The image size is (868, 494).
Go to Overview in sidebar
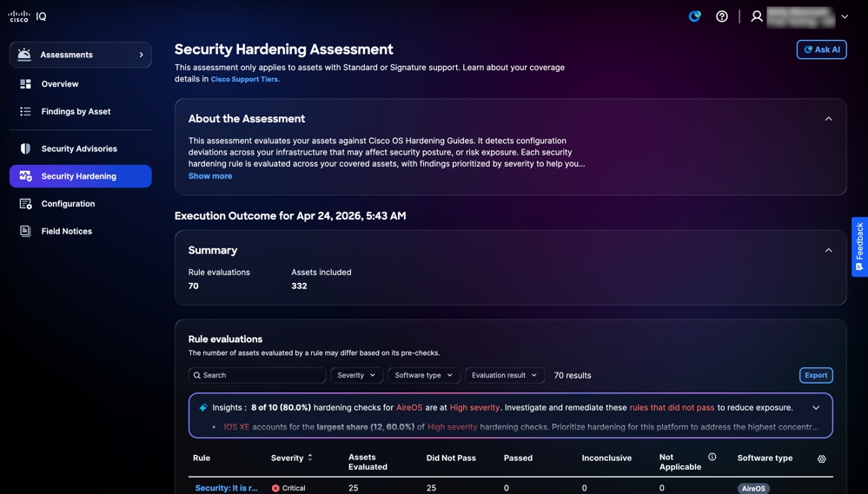pos(60,84)
